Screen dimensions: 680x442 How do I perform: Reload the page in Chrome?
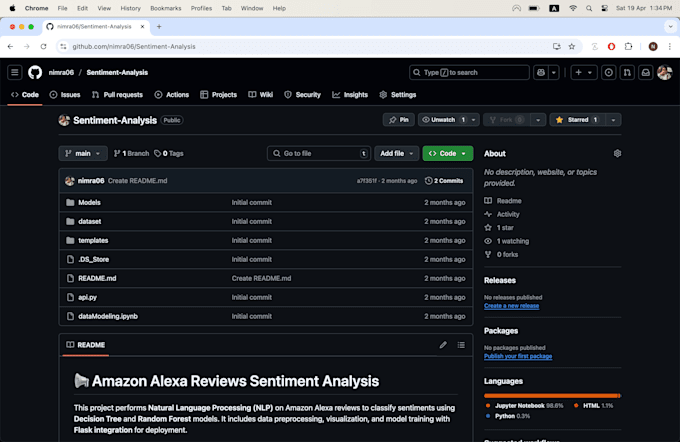[43, 46]
